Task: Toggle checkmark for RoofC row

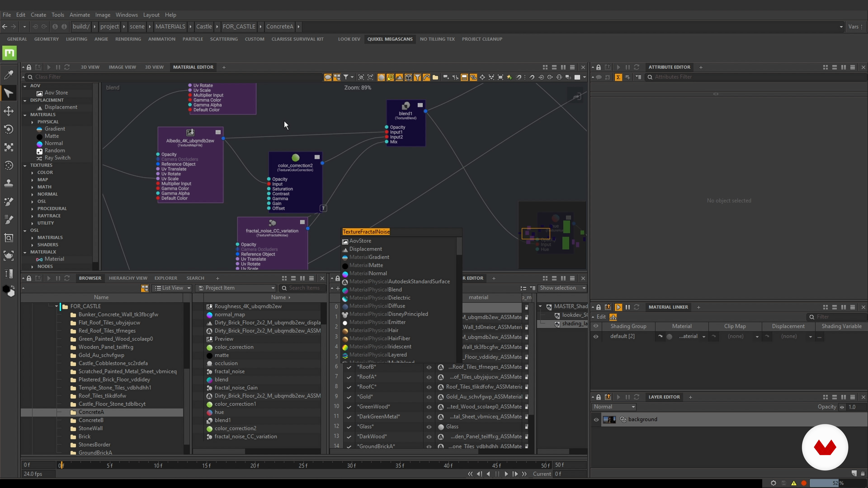Action: click(349, 387)
